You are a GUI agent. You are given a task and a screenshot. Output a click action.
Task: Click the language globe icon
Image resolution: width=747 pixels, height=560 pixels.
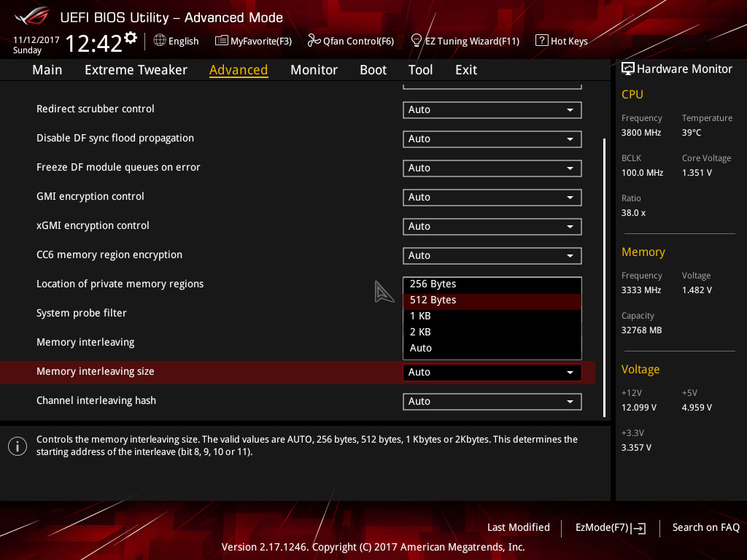click(x=160, y=41)
